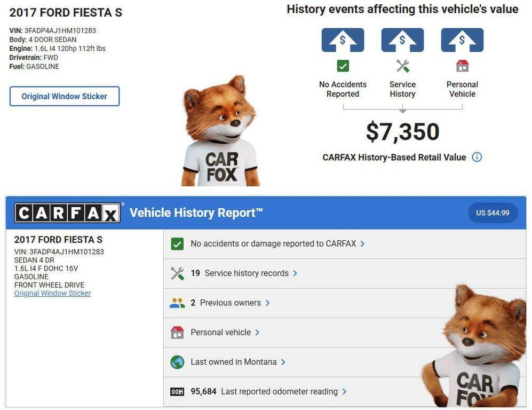The image size is (532, 410).
Task: Click the Original Window Sticker button
Action: pos(65,97)
